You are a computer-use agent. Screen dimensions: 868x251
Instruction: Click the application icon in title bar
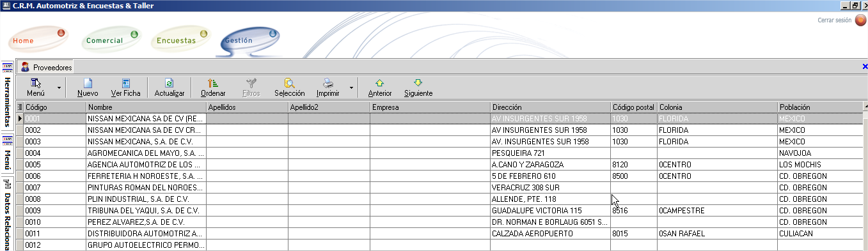pos(6,5)
